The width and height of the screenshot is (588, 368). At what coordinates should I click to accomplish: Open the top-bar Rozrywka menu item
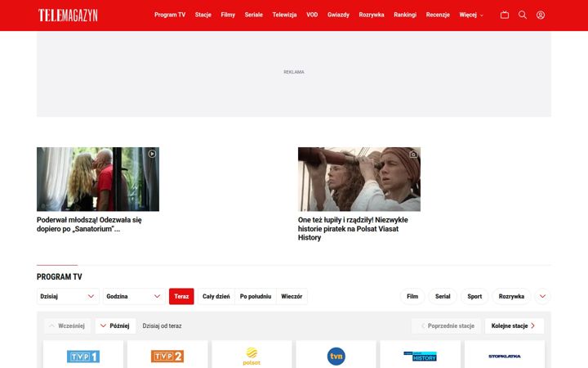[372, 15]
